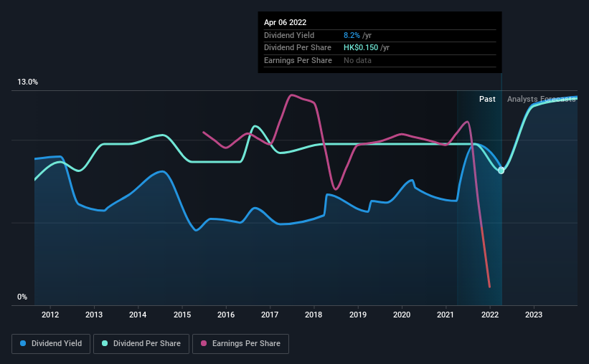Select the 2022 x-axis label

coord(490,315)
